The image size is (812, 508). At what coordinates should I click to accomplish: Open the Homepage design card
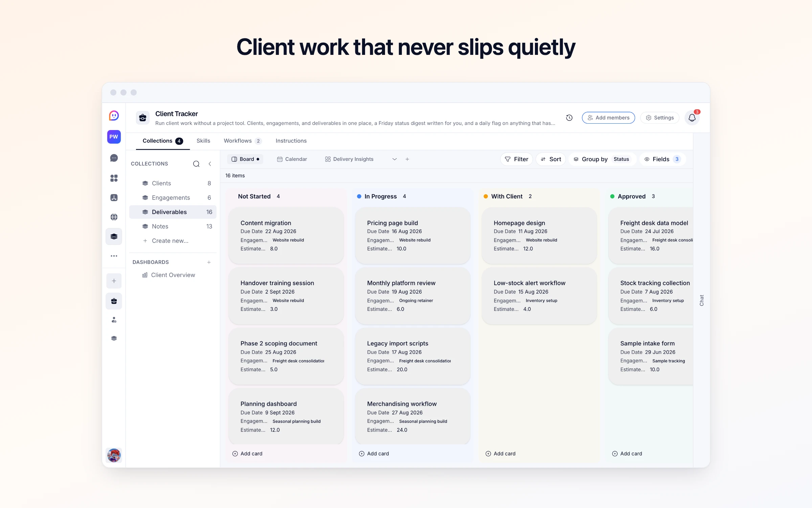(x=539, y=236)
